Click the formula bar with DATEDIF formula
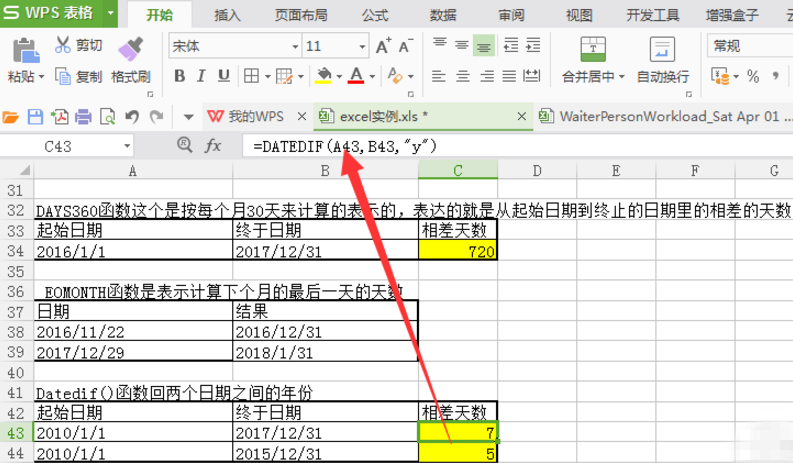 point(518,146)
